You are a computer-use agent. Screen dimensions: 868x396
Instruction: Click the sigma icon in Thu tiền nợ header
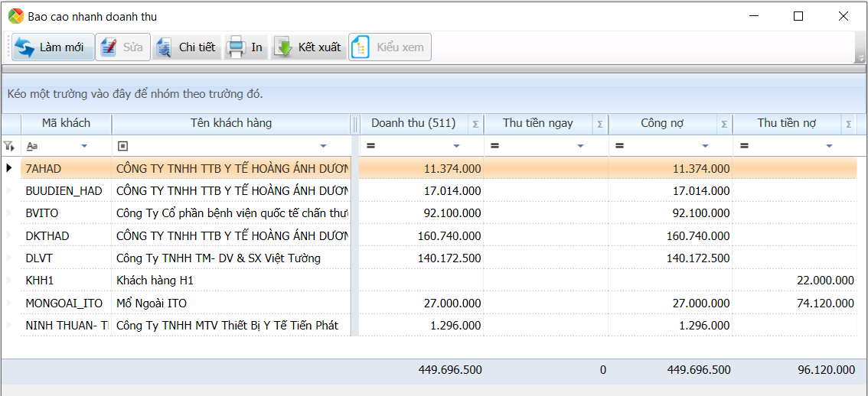pyautogui.click(x=848, y=124)
